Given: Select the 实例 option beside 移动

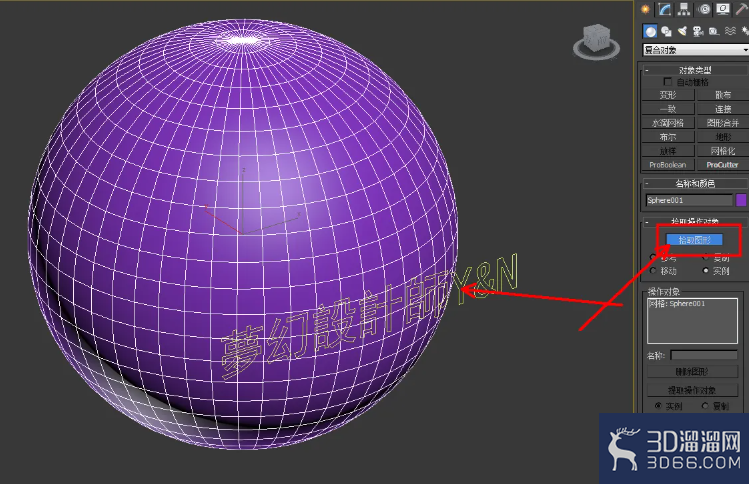Looking at the screenshot, I should [706, 271].
